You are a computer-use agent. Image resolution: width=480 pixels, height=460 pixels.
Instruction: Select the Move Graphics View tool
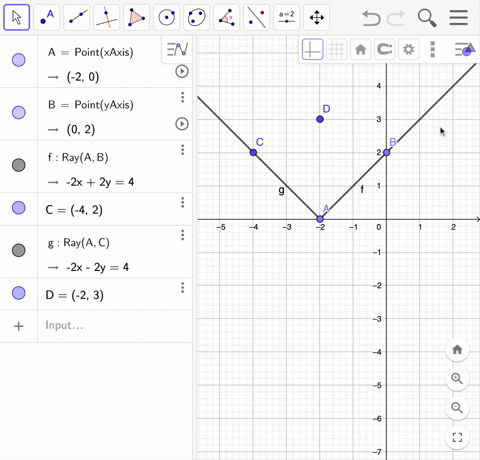[x=317, y=17]
